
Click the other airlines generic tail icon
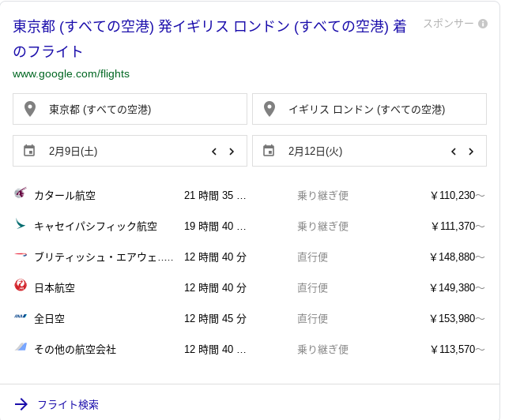pyautogui.click(x=21, y=347)
